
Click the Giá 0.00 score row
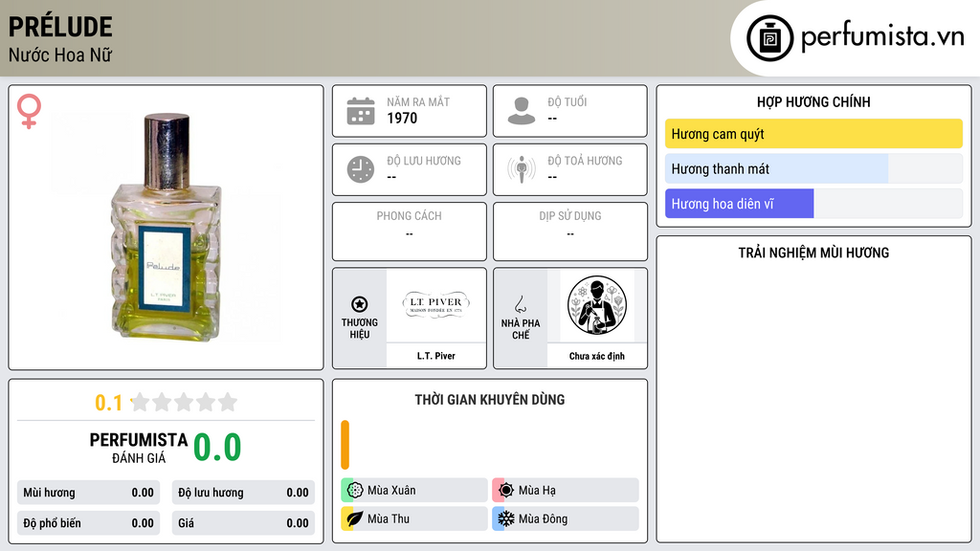pyautogui.click(x=243, y=523)
